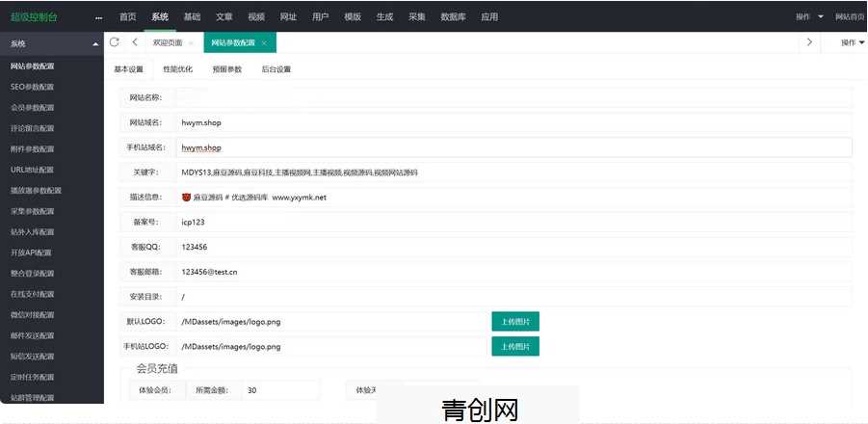Click the 超级控制台 logo text

coord(34,16)
